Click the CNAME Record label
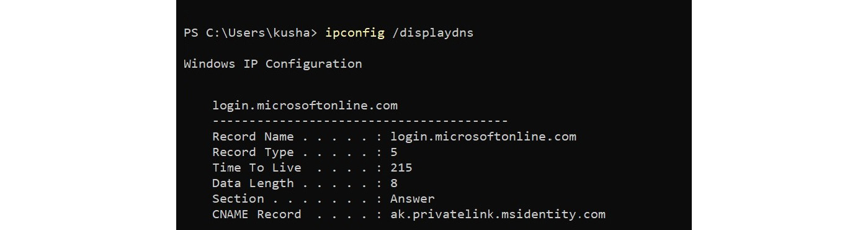The image size is (868, 230). tap(256, 214)
